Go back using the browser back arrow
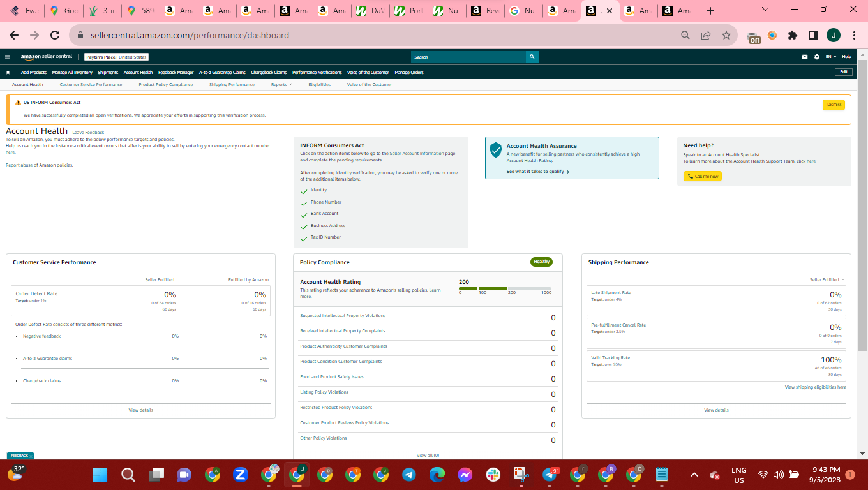 pyautogui.click(x=14, y=35)
